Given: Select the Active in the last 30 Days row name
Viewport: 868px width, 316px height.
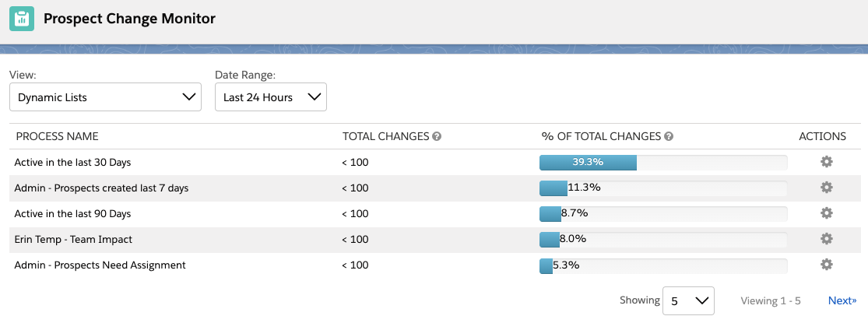Looking at the screenshot, I should (72, 162).
